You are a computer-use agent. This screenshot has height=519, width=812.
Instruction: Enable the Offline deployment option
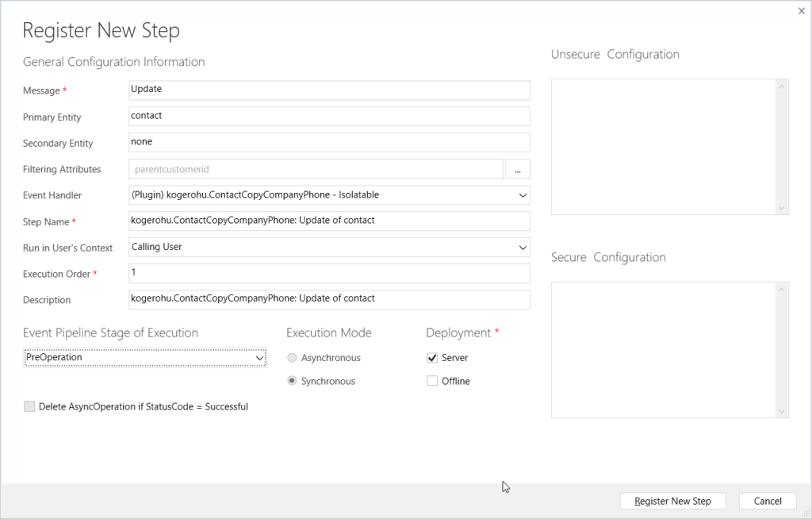(432, 380)
